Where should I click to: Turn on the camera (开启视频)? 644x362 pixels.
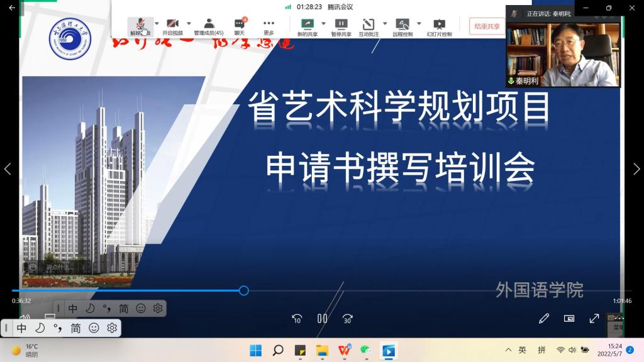coord(172,26)
